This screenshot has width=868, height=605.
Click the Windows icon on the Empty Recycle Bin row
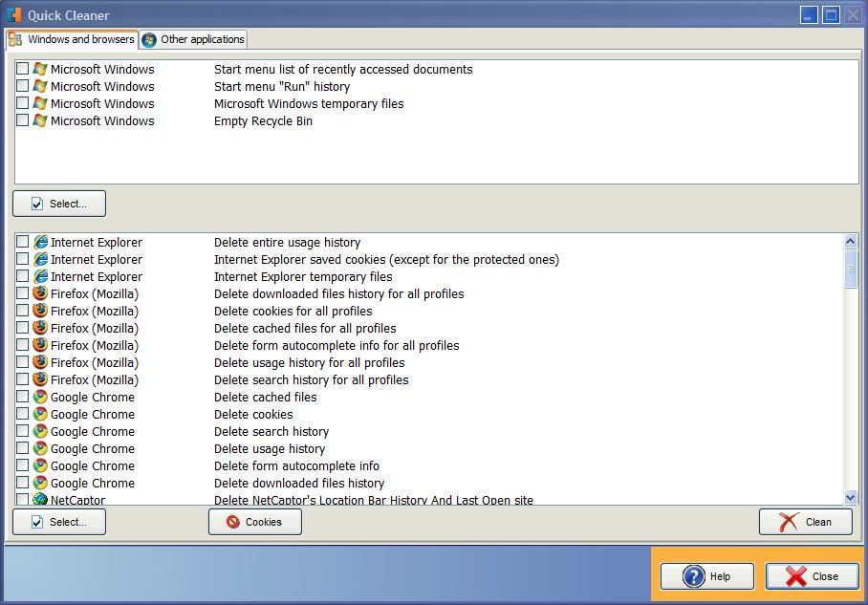click(x=40, y=120)
